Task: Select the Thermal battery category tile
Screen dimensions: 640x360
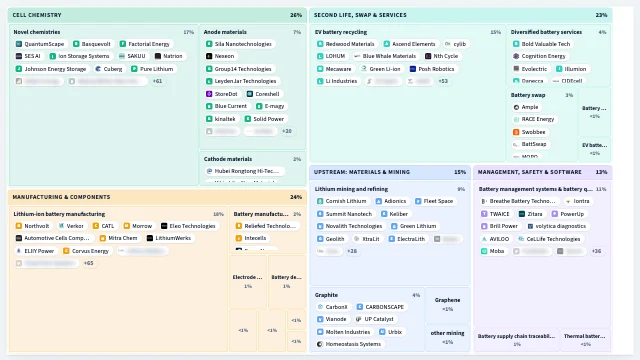Action: point(585,340)
